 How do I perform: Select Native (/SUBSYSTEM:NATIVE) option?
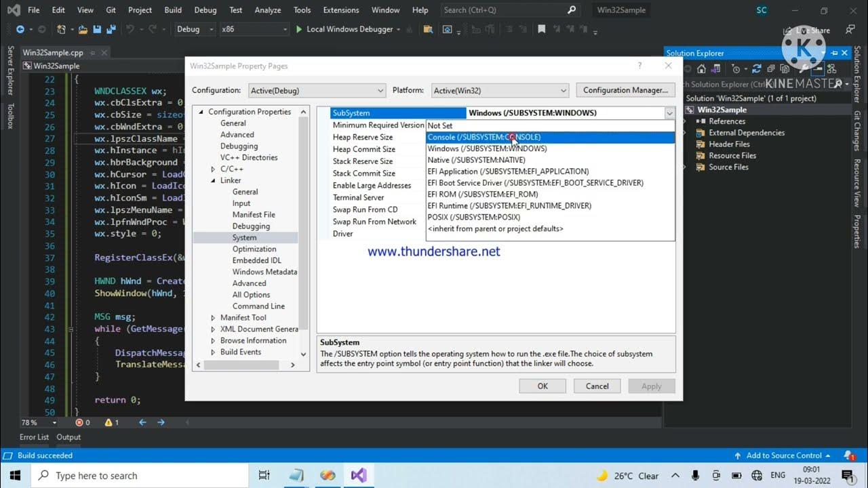click(x=551, y=160)
